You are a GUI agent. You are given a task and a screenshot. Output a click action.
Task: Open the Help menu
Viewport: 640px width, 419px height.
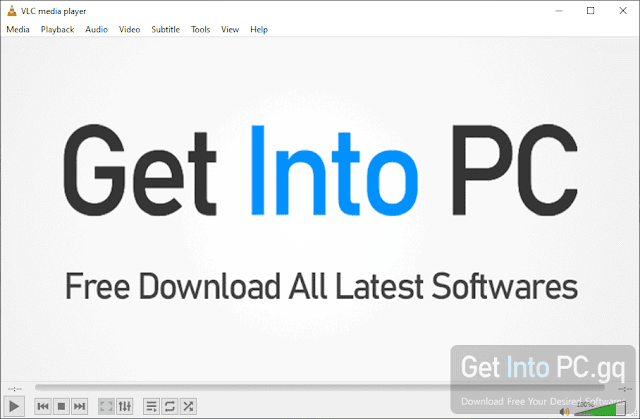(x=259, y=29)
